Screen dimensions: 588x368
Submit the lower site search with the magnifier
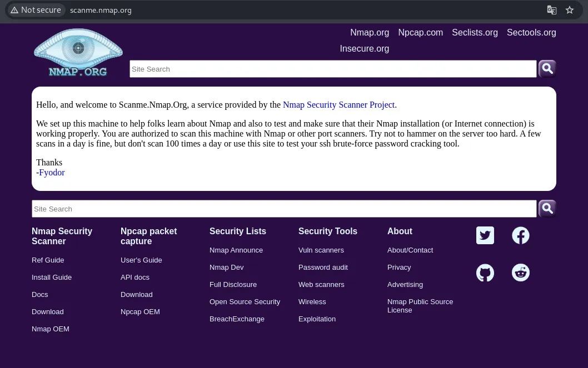pos(547,208)
